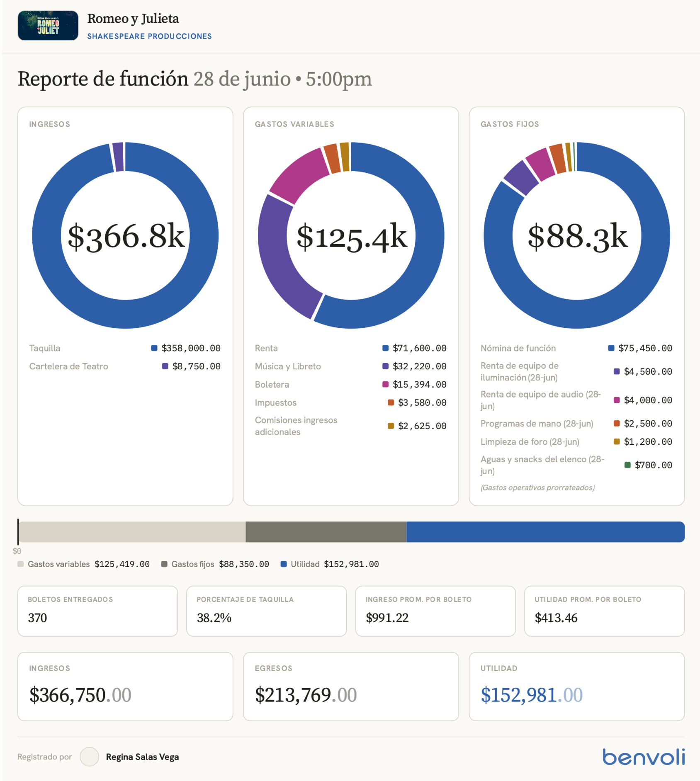700x781 pixels.
Task: Click the $71,600.00 Renta amount
Action: 420,348
